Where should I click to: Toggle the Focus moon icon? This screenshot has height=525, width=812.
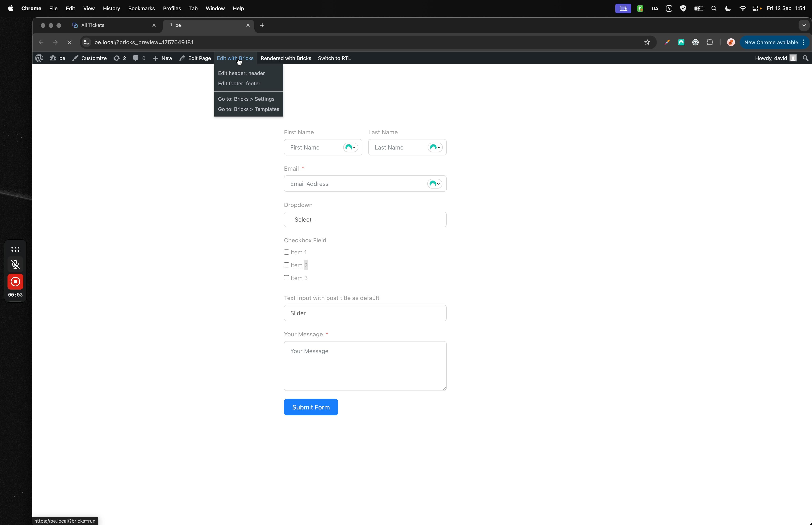(x=728, y=8)
